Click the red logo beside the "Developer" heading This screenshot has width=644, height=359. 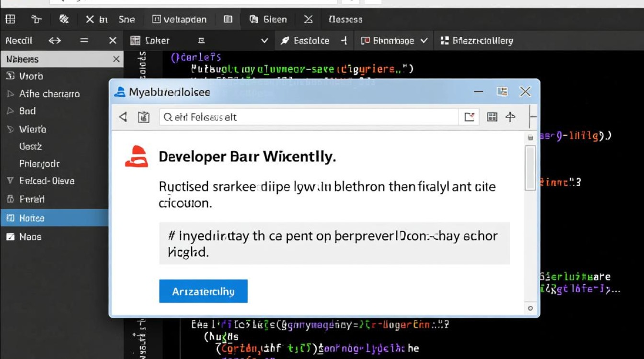pyautogui.click(x=137, y=156)
